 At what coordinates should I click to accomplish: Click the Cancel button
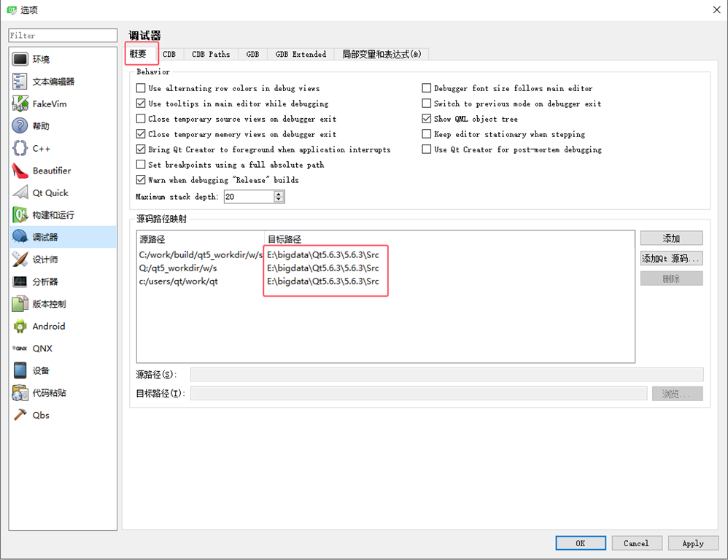[x=637, y=543]
